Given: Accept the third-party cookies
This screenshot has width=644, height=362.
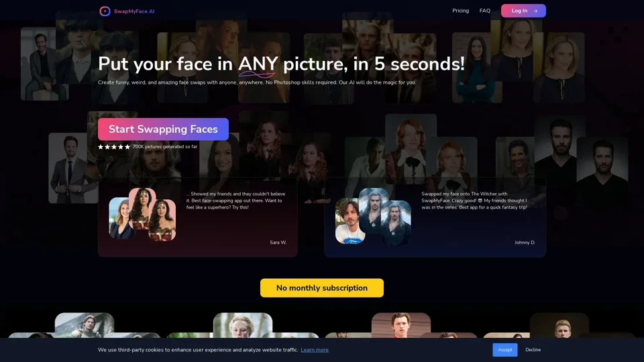Looking at the screenshot, I should pos(504,350).
